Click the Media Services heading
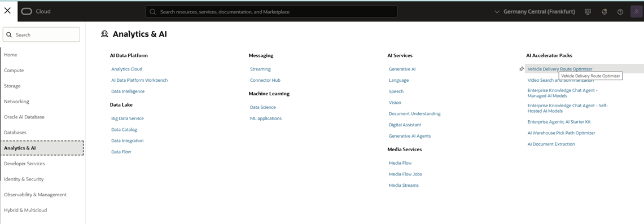Viewport: 644px width, 224px height. (405, 150)
